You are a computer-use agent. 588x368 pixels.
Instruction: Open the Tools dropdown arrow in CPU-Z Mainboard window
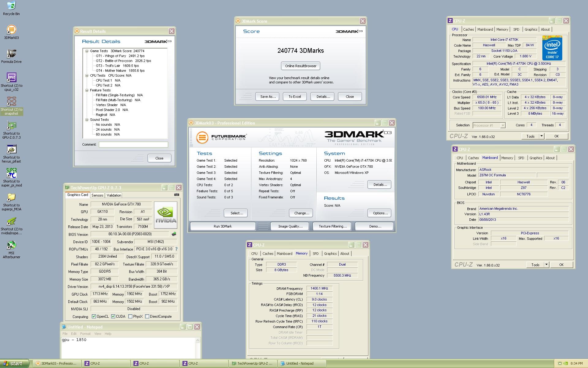pyautogui.click(x=546, y=265)
